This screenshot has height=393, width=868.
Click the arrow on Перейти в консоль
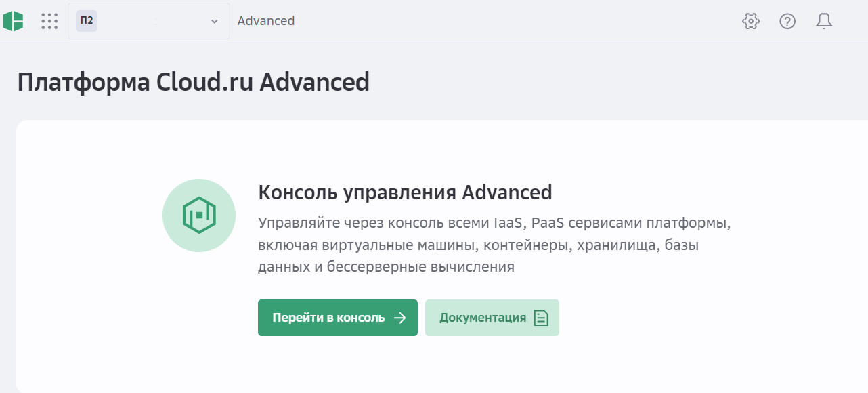click(400, 318)
